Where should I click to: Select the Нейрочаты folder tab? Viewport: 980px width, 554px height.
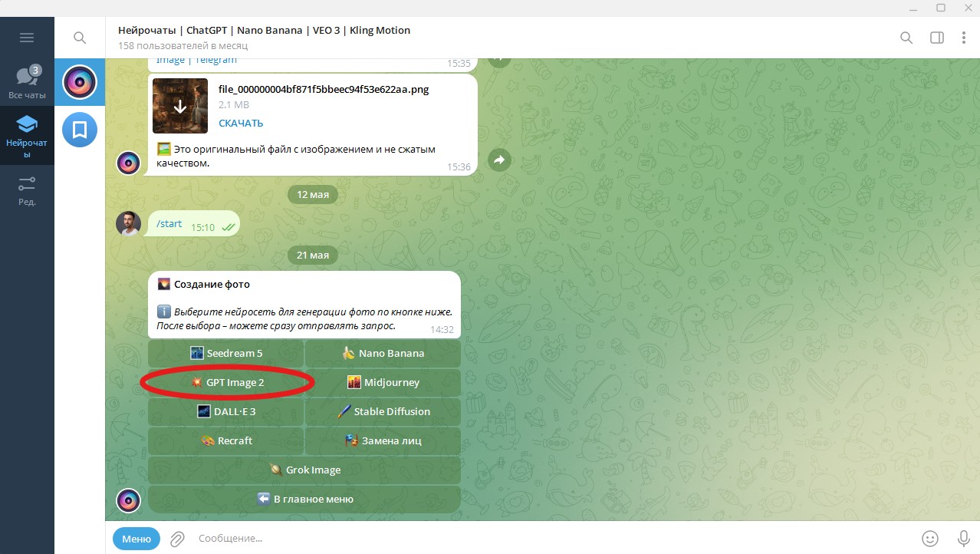coord(27,135)
